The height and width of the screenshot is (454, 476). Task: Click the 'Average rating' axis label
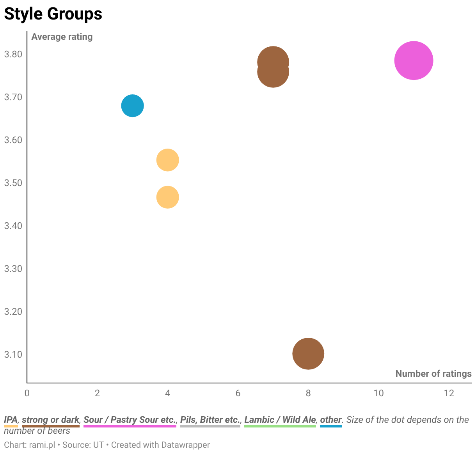point(62,37)
